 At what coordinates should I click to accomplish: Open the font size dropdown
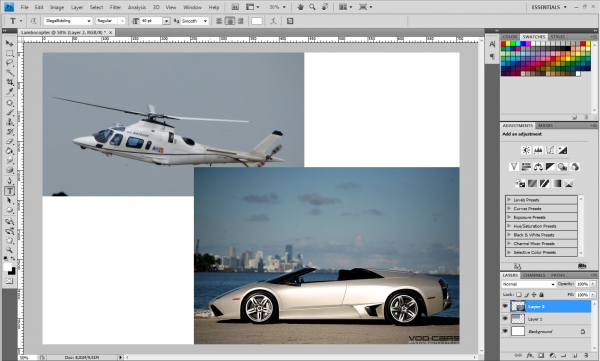pos(166,21)
